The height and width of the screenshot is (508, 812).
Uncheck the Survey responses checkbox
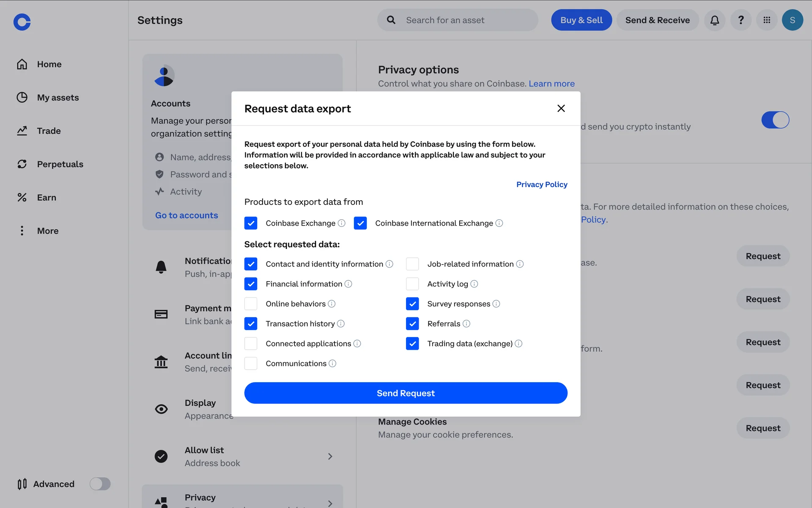tap(412, 304)
